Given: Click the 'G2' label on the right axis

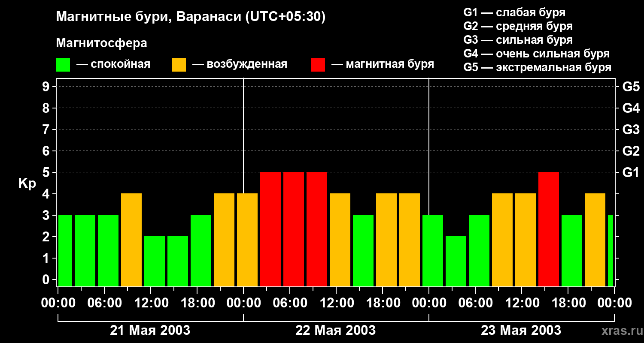Looking at the screenshot, I should point(631,151).
